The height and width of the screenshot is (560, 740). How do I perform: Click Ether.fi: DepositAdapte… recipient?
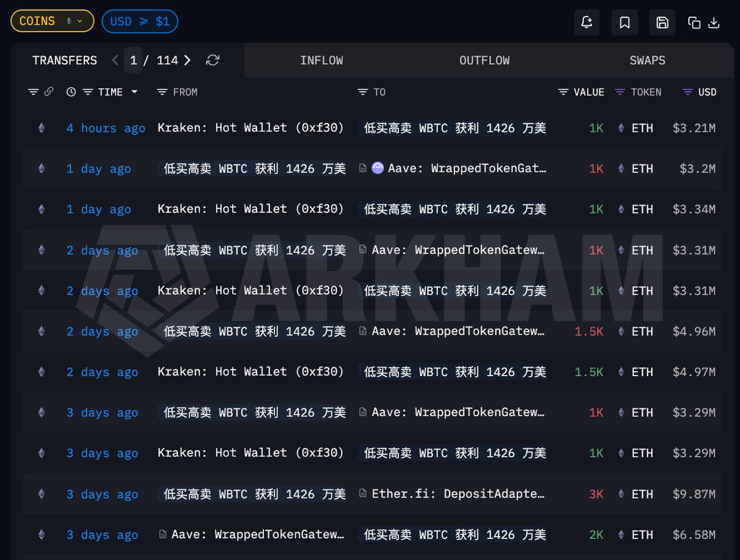tap(458, 494)
